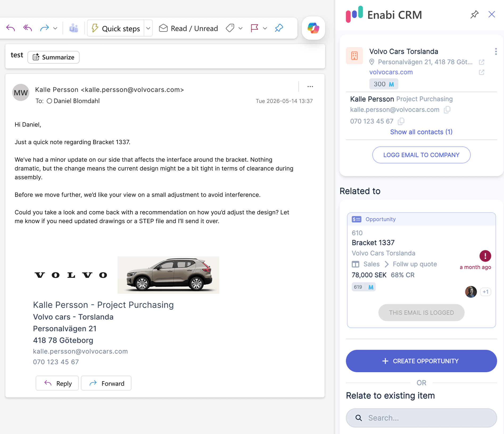The height and width of the screenshot is (434, 504).
Task: Copy phone number 070 123 45 67 icon
Action: click(401, 121)
